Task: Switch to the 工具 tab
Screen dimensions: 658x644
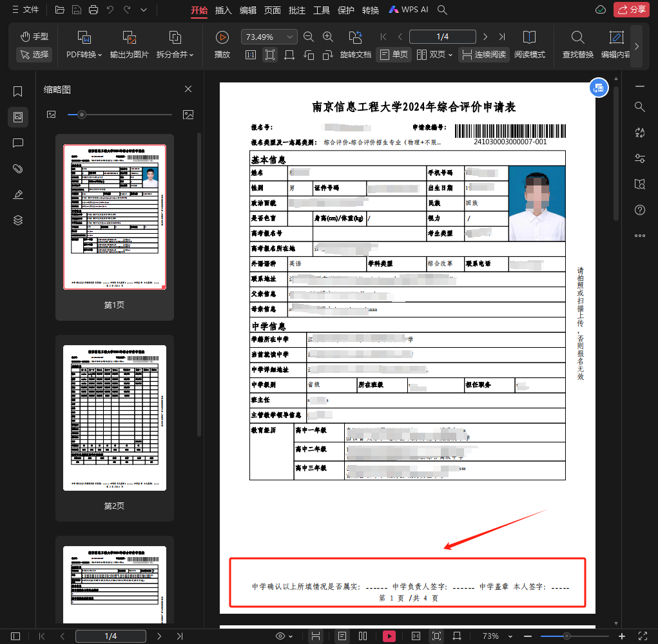Action: click(322, 10)
